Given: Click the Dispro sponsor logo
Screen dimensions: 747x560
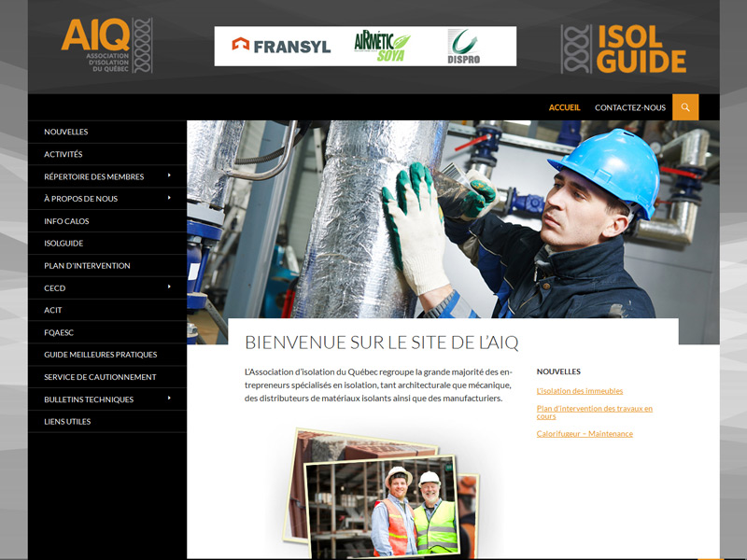Looking at the screenshot, I should [x=464, y=47].
